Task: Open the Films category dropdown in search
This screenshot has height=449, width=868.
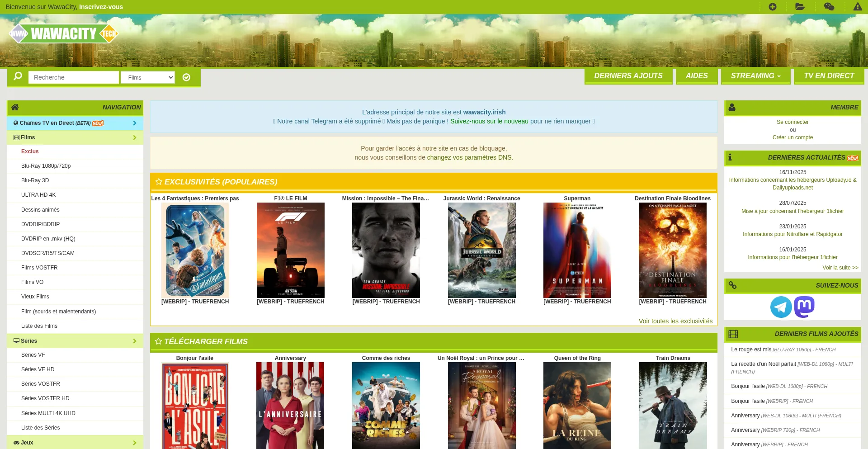Action: click(148, 77)
